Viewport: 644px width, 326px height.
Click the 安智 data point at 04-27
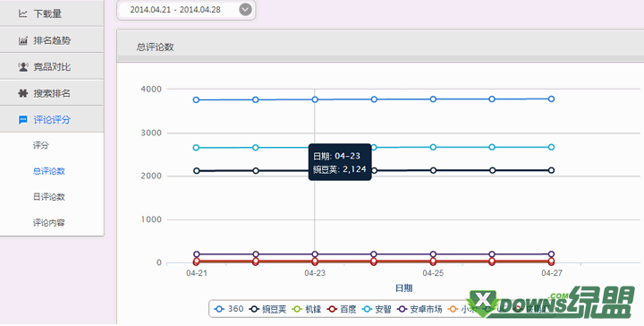[551, 147]
